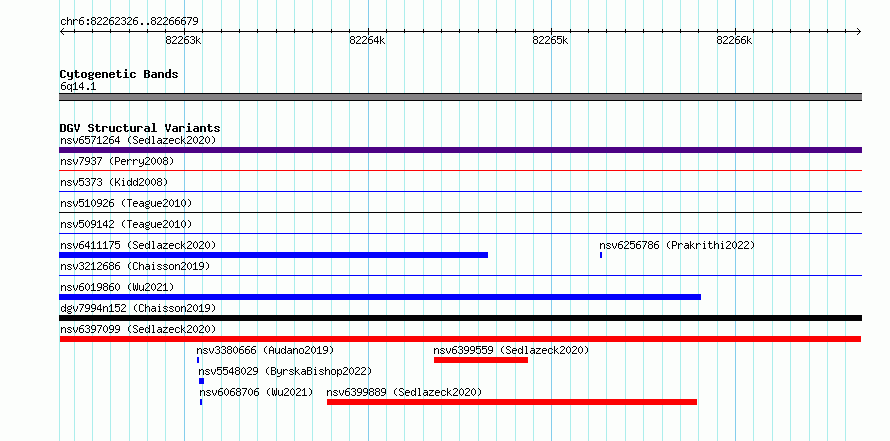Click the DGV Structural Variants track title
Screen dimensions: 890x441
[x=140, y=128]
